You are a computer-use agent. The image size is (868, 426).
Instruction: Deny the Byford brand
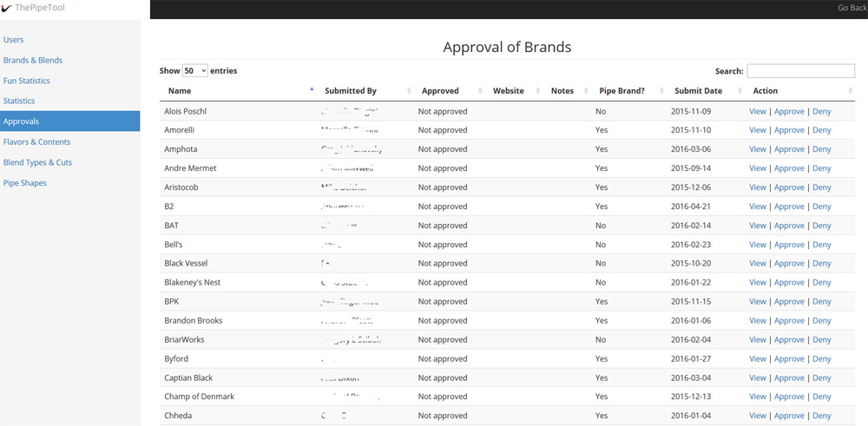821,359
